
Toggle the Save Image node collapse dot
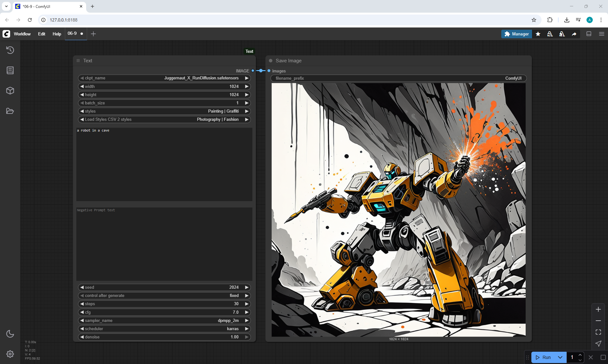(x=271, y=61)
